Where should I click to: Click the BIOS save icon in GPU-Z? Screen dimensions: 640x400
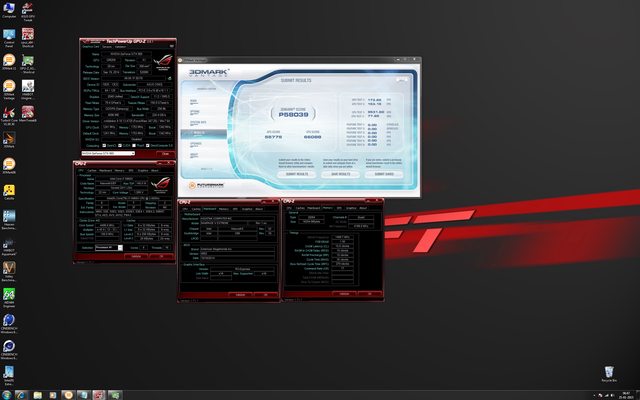pyautogui.click(x=170, y=78)
